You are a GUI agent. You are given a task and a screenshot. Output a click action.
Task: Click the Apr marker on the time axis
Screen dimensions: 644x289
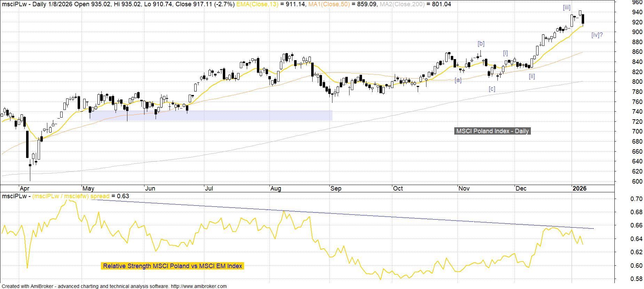(24, 188)
